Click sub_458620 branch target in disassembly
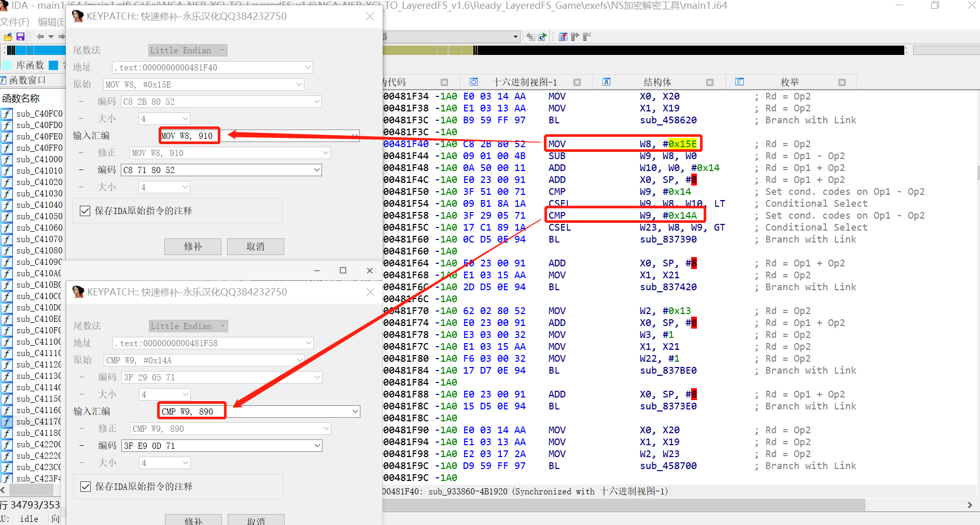980x525 pixels. coord(668,120)
